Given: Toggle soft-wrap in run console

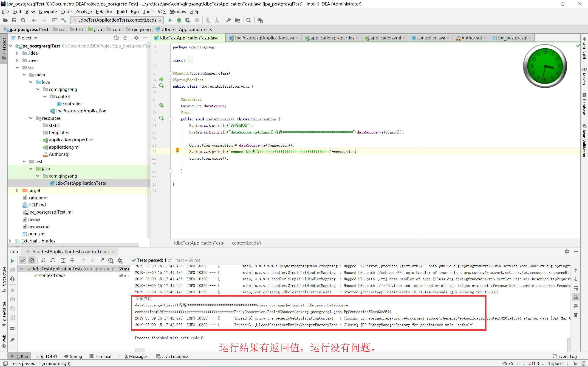Looking at the screenshot, I should [576, 288].
